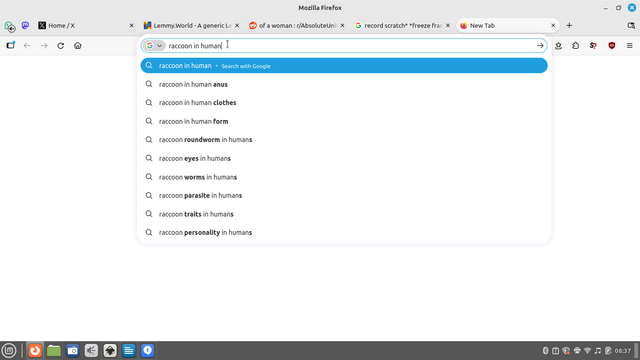Close the Reddit tab
The image size is (640, 360).
pos(342,25)
